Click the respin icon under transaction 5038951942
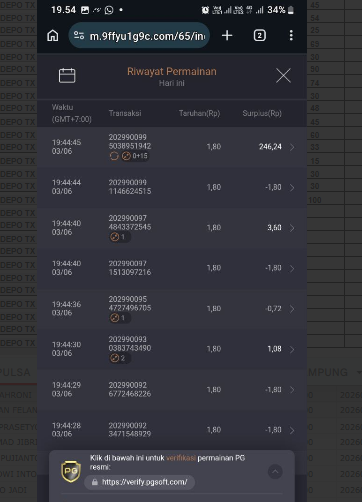362x502 pixels. coord(114,156)
